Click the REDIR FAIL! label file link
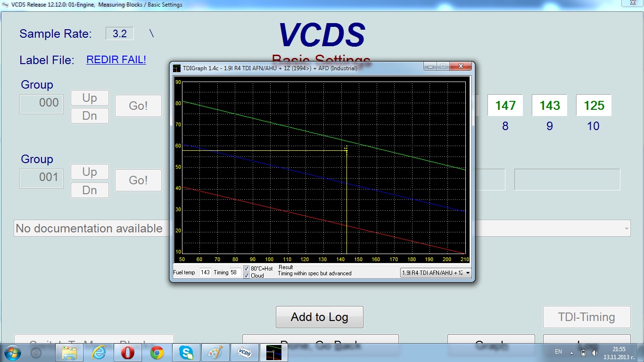644x362 pixels. tap(116, 60)
